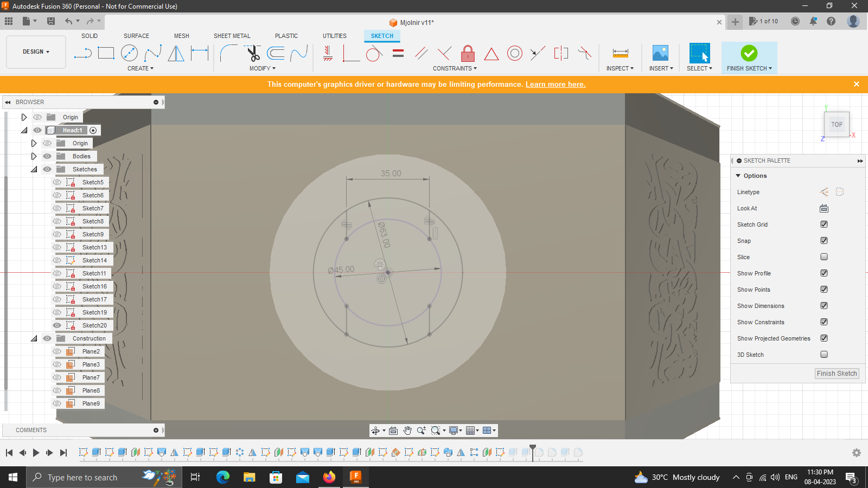Select the Concentric constraint
The width and height of the screenshot is (868, 488).
click(x=514, y=53)
